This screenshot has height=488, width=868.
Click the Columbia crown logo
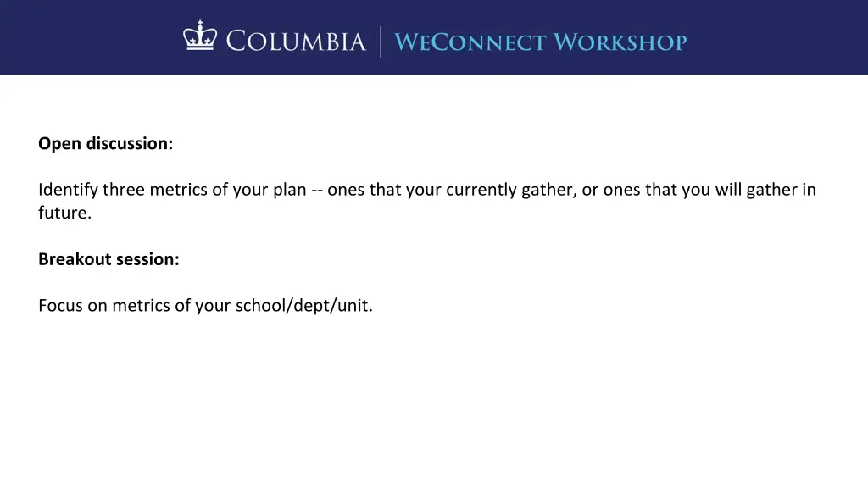coord(200,36)
